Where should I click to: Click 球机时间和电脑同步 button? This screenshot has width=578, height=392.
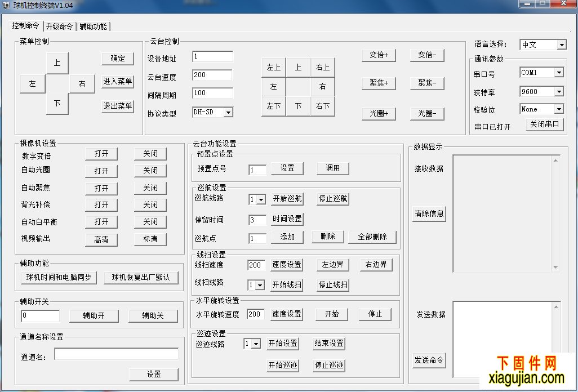coord(59,278)
